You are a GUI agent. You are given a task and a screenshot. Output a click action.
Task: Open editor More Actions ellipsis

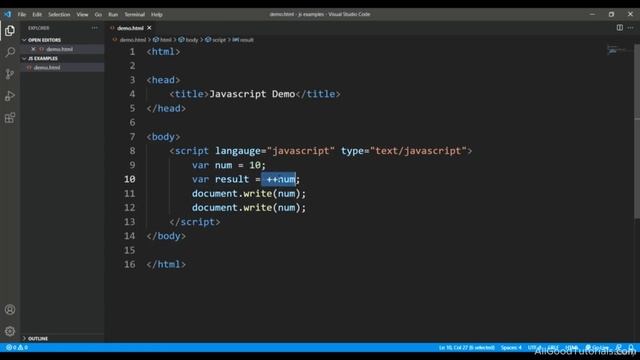tap(631, 28)
